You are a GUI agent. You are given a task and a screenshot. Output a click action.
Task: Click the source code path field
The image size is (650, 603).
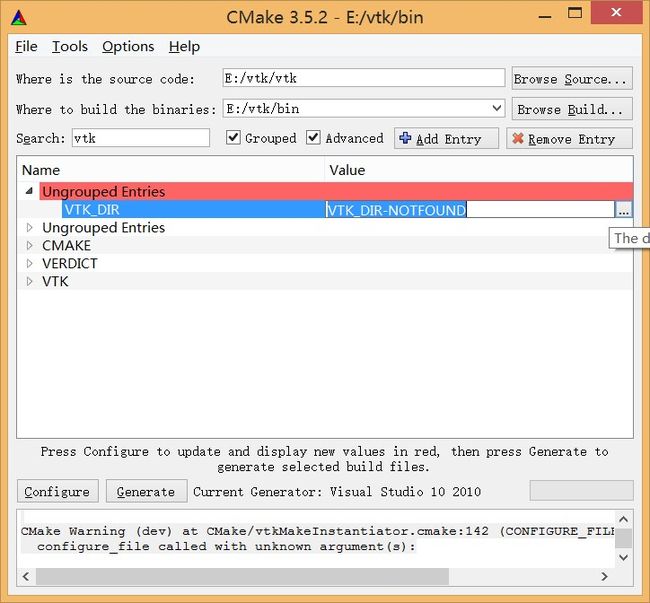point(364,78)
